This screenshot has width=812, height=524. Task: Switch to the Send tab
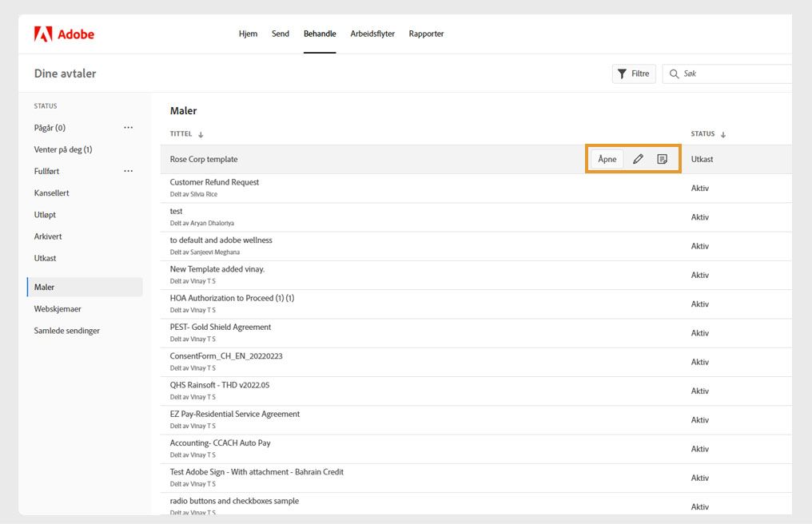click(x=281, y=34)
